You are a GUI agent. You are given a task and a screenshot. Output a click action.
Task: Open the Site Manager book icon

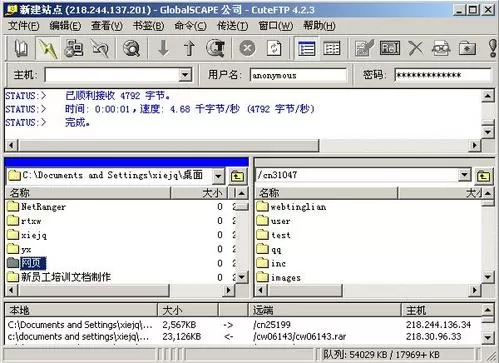pos(21,49)
